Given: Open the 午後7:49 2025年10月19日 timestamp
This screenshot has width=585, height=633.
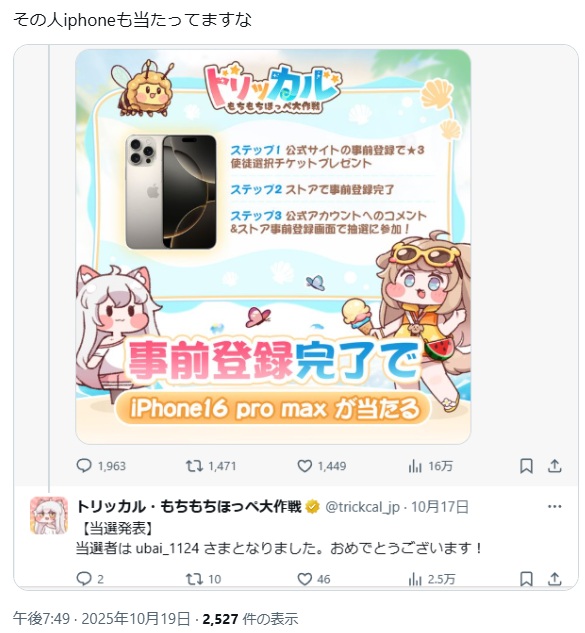Looking at the screenshot, I should (101, 618).
